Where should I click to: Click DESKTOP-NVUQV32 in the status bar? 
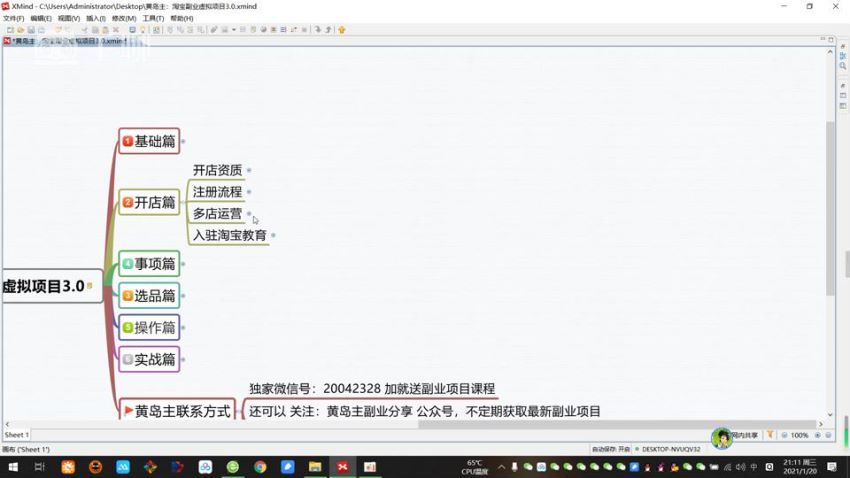(671, 449)
